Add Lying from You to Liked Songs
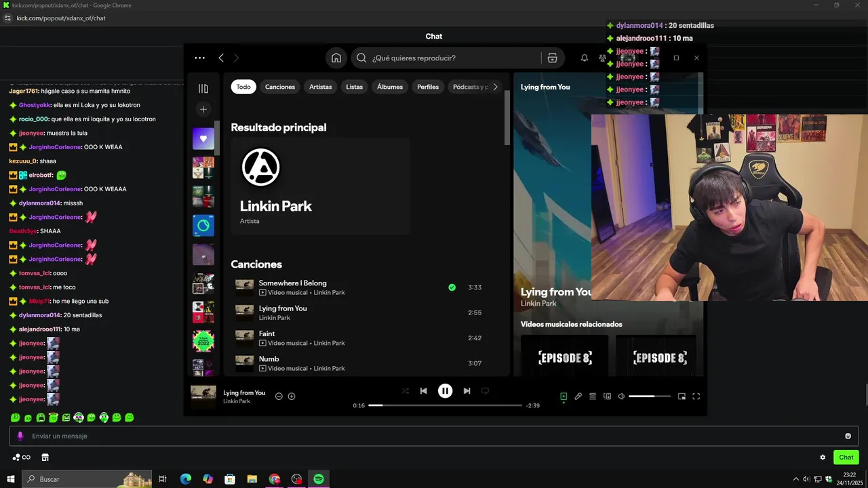Viewport: 868px width, 488px height. pos(292,396)
